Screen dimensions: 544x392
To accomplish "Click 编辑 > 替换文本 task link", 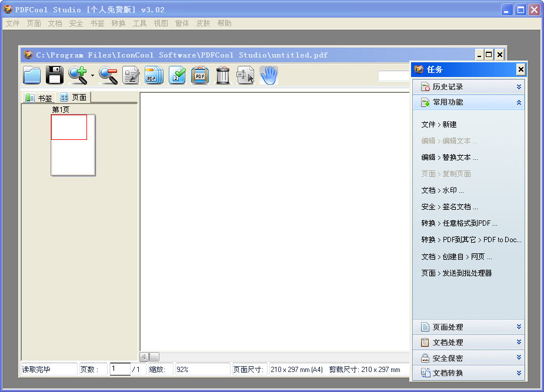I will [x=450, y=158].
